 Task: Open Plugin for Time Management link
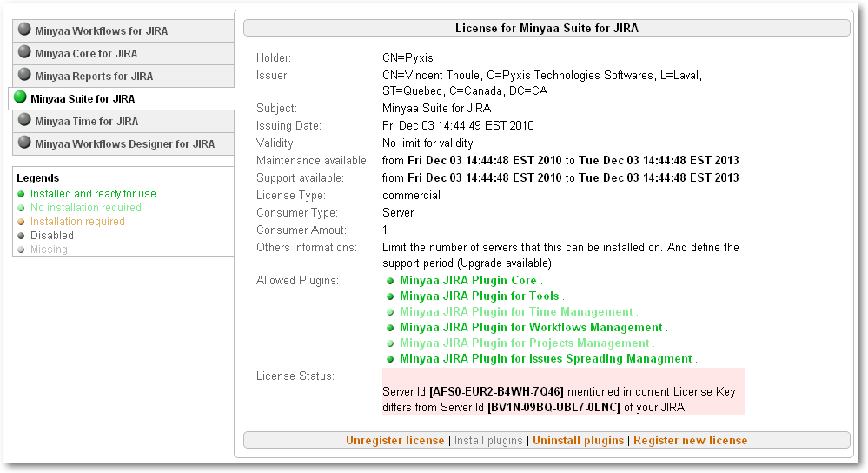[516, 312]
